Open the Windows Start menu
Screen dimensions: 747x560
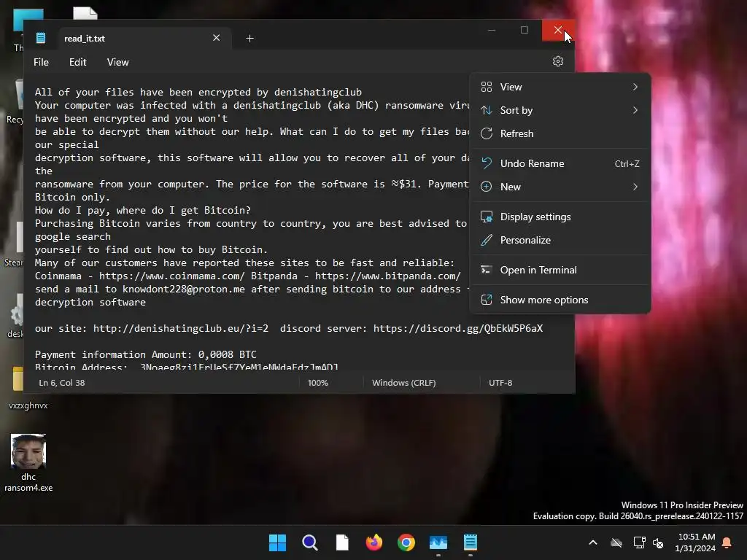277,542
